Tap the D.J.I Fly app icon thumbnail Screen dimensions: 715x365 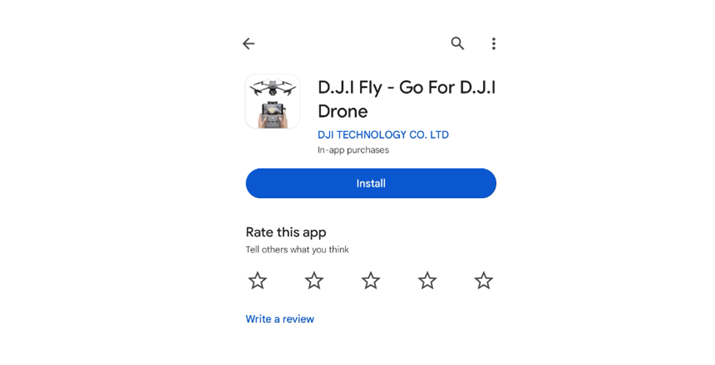tap(273, 101)
